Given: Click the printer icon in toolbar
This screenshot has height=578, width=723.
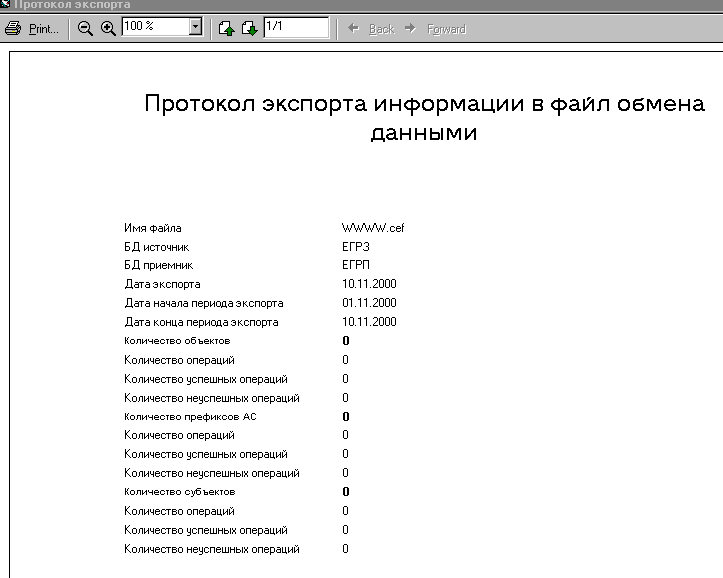Looking at the screenshot, I should [13, 29].
